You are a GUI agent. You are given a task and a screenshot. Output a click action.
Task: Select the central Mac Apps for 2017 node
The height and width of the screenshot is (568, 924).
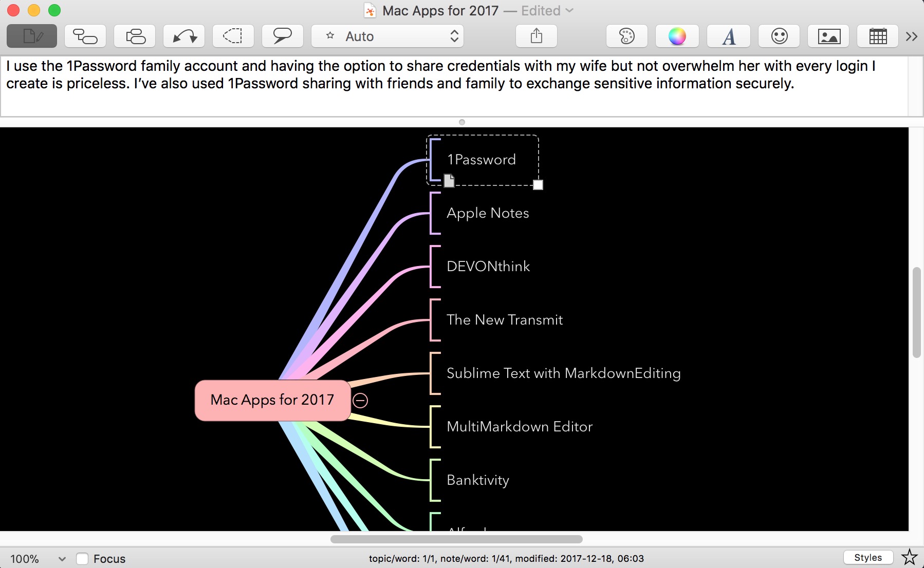pyautogui.click(x=272, y=400)
